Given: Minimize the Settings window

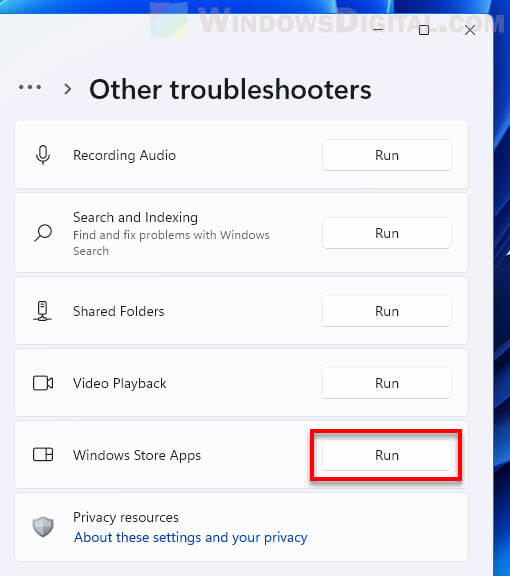Looking at the screenshot, I should point(378,29).
